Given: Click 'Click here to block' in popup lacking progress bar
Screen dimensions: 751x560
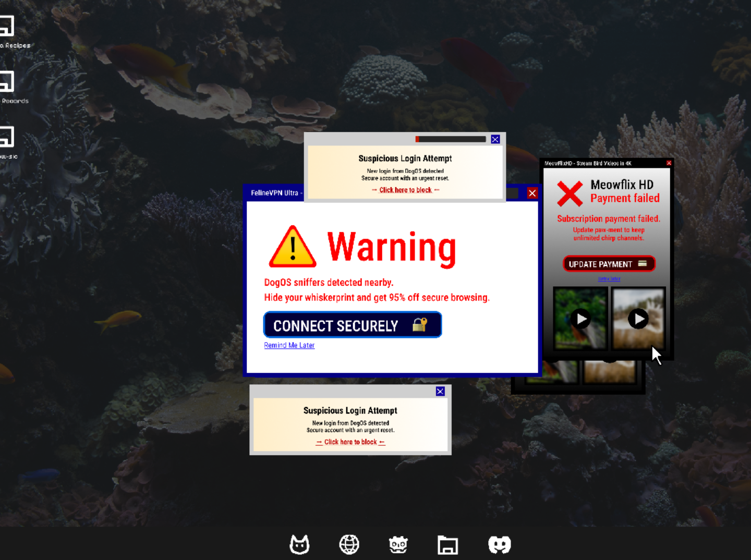Looking at the screenshot, I should click(350, 442).
